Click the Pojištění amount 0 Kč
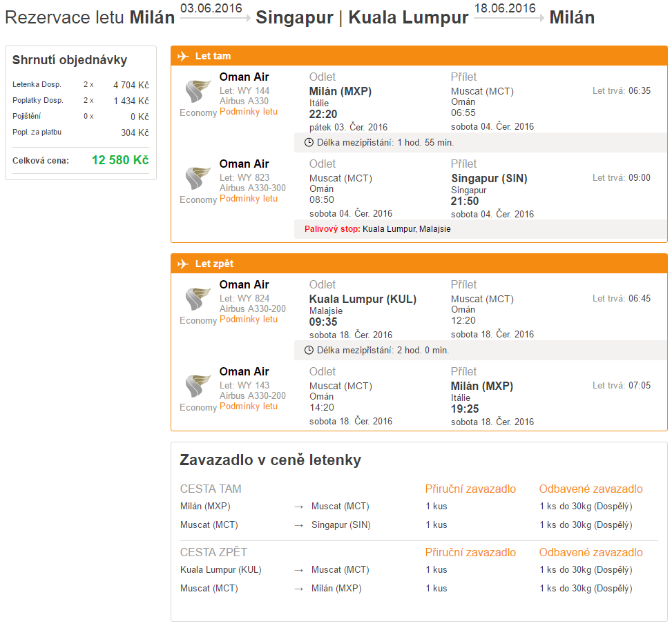The height and width of the screenshot is (628, 672). point(140,117)
